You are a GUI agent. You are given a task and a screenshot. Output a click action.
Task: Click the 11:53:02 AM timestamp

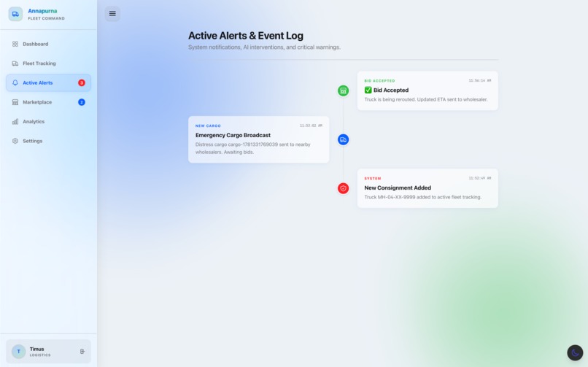(x=311, y=125)
